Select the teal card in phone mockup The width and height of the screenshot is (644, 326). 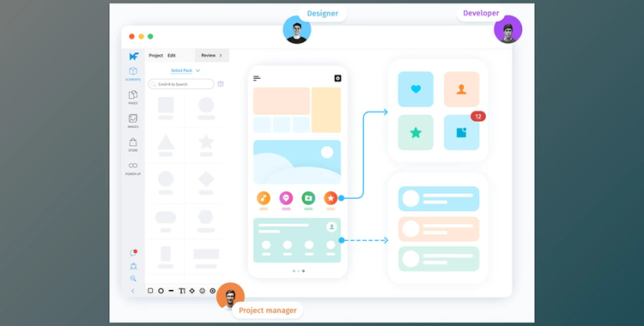(x=297, y=240)
